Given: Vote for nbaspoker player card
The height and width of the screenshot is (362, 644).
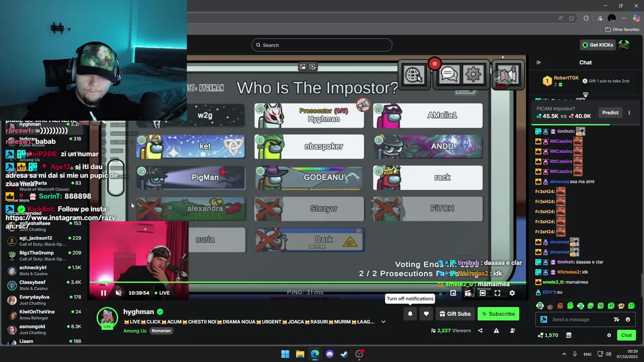Looking at the screenshot, I should (309, 146).
